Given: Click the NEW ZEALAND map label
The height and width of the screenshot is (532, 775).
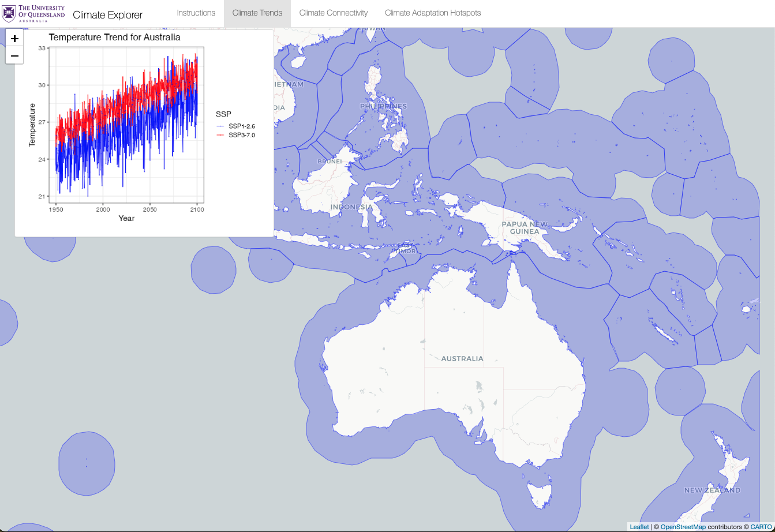Looking at the screenshot, I should coord(712,490).
